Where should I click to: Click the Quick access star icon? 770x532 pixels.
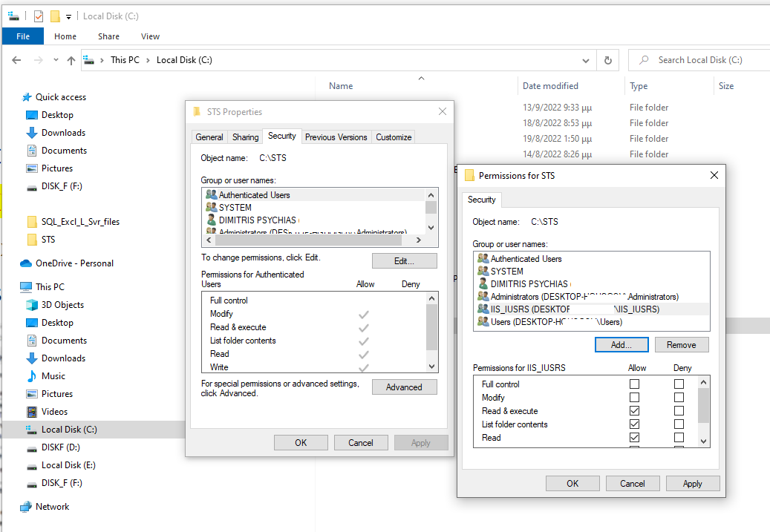(27, 97)
